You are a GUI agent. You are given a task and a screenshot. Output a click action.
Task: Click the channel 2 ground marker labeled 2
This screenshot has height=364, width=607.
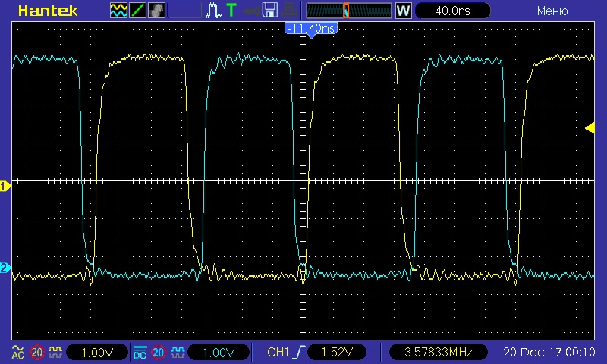pos(5,268)
